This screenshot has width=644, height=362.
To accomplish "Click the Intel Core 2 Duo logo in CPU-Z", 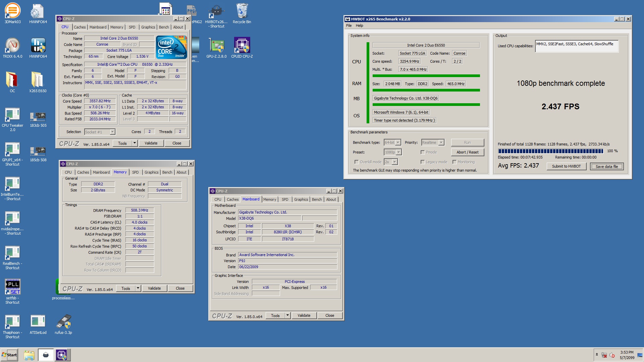I will [x=172, y=47].
